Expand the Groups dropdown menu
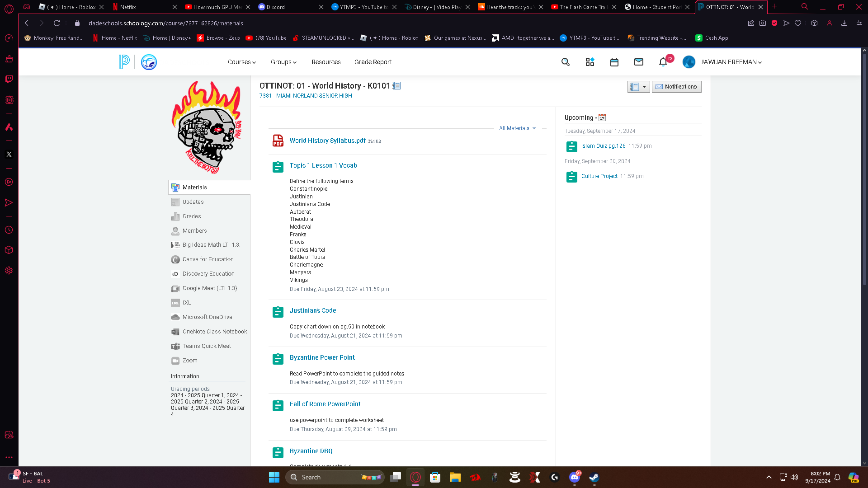The width and height of the screenshot is (868, 488). pyautogui.click(x=283, y=62)
